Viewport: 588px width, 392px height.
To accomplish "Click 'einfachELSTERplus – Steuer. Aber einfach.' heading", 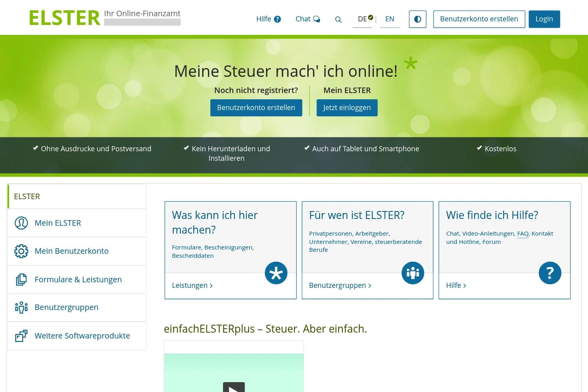I will tap(265, 329).
